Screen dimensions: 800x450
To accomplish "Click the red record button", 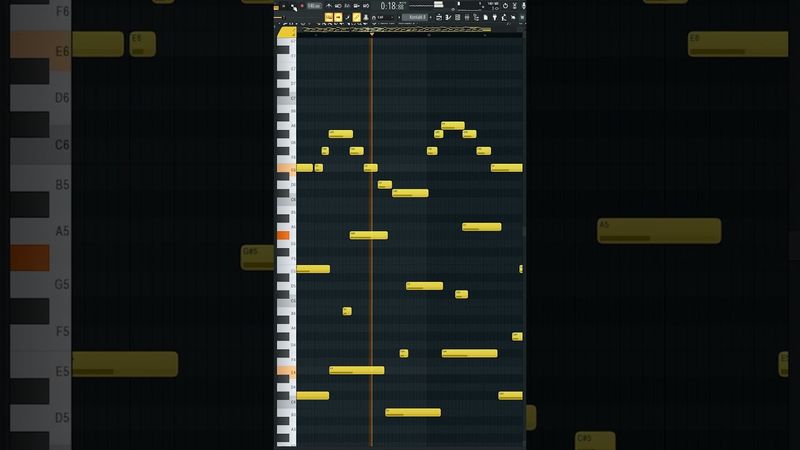I will click(302, 6).
